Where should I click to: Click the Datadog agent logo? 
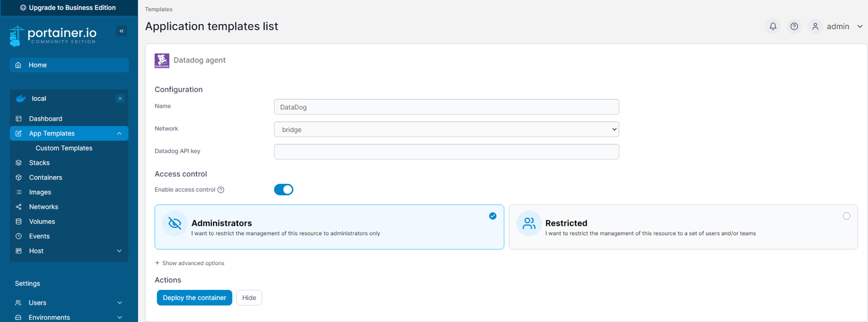pos(162,61)
